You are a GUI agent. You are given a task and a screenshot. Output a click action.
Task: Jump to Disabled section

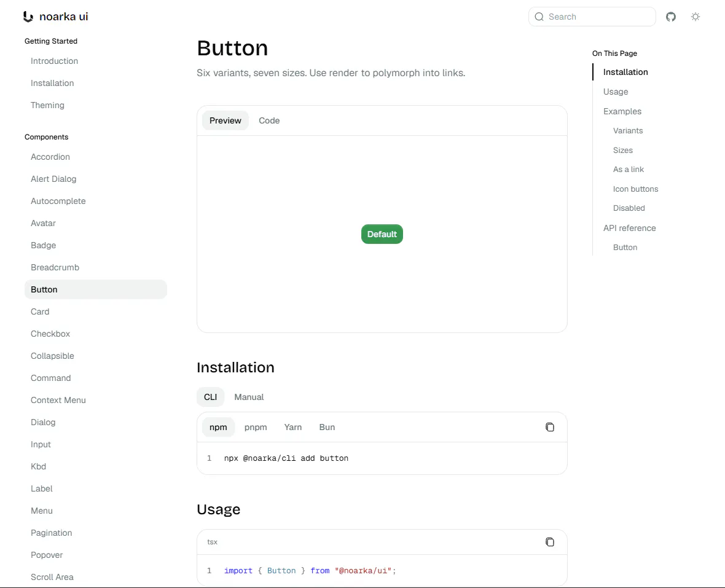click(629, 208)
